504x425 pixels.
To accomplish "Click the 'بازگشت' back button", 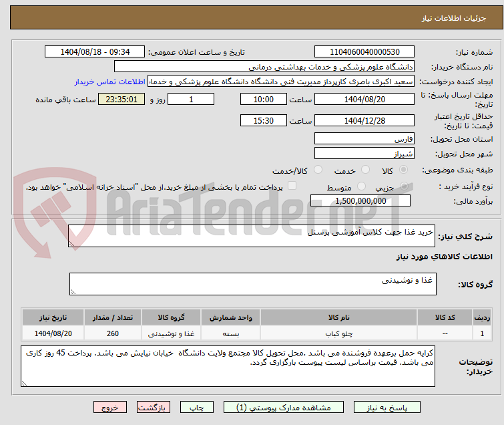I will 153,408.
